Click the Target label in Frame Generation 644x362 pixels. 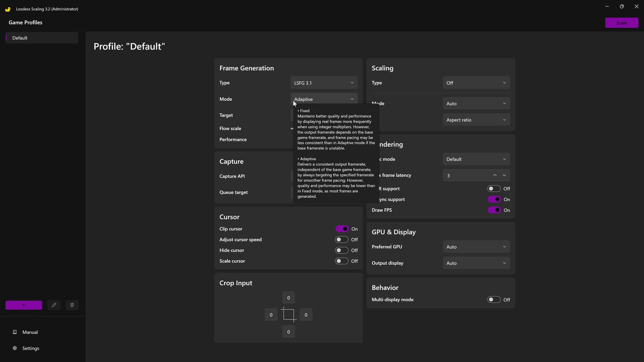(226, 115)
